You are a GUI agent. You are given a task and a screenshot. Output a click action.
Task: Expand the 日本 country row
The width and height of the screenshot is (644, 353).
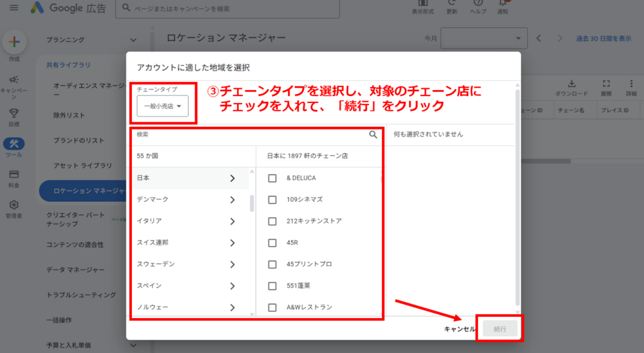click(232, 178)
